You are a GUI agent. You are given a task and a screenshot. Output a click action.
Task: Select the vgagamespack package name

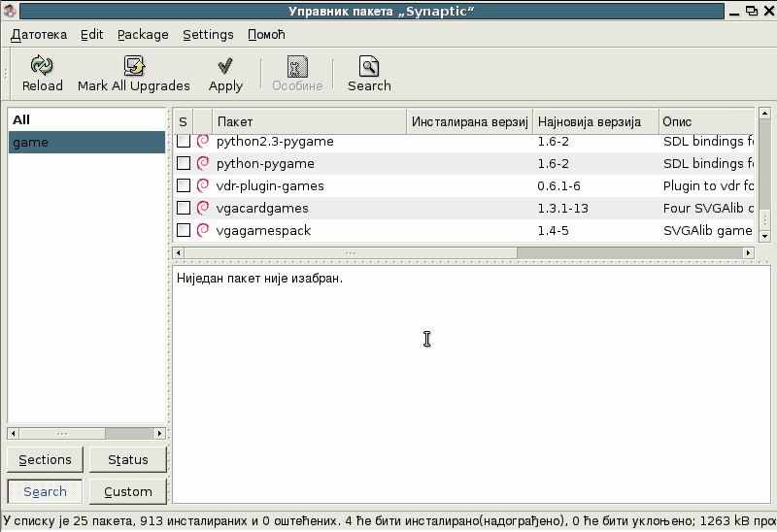[263, 231]
